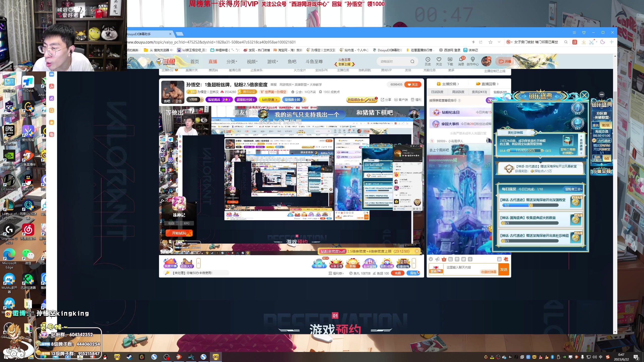Collapse the 团乐盛典 side widget with minus

602,94
